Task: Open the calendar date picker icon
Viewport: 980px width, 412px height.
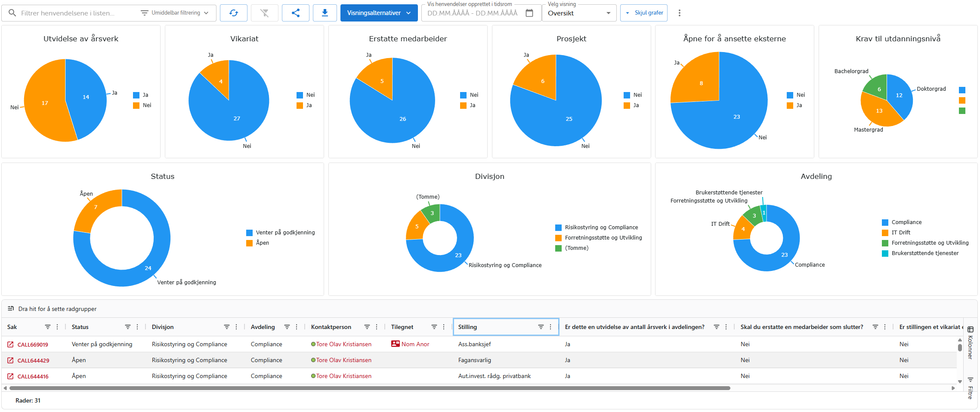Action: point(529,13)
